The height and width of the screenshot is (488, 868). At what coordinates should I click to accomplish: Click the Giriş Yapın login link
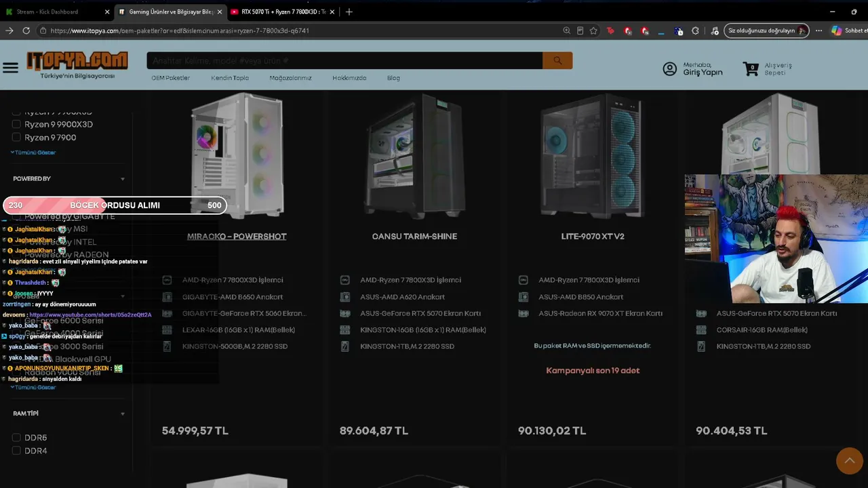pyautogui.click(x=703, y=72)
